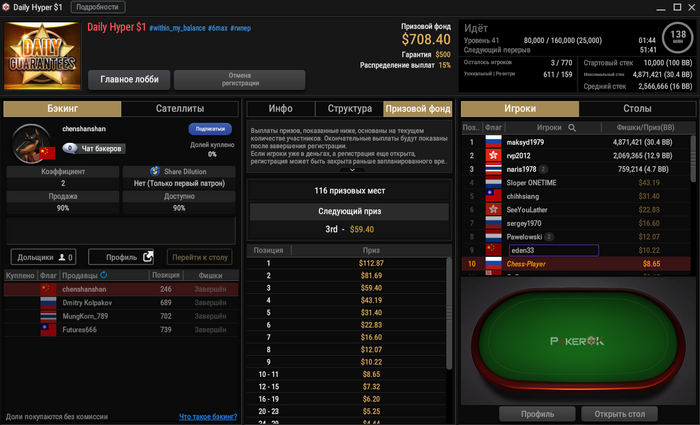Screen dimensions: 700x425
Task: Click the search icon in Players header
Action: (x=572, y=128)
